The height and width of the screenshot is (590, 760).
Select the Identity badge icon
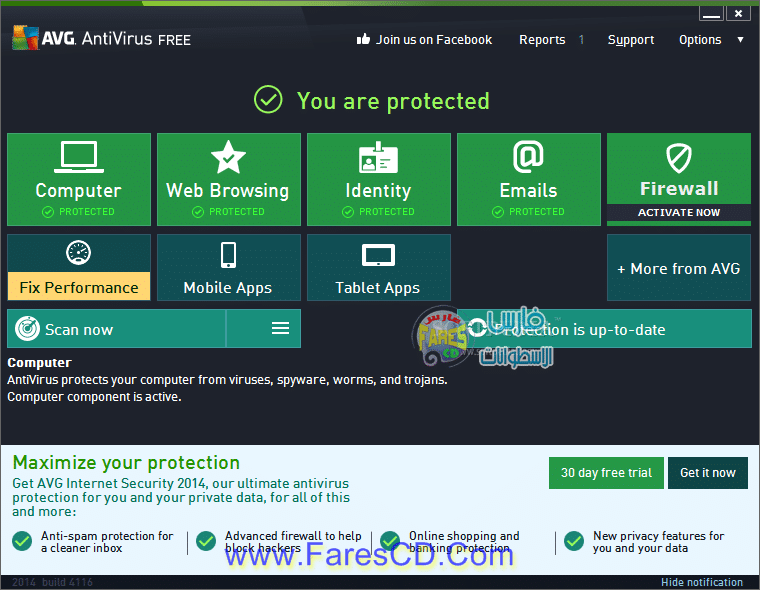click(x=378, y=157)
